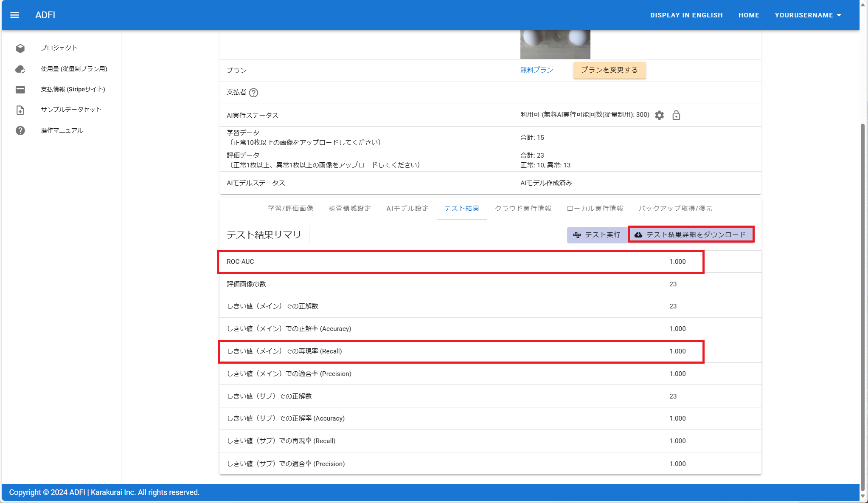Open the hamburger navigation menu
The height and width of the screenshot is (503, 868).
point(14,15)
